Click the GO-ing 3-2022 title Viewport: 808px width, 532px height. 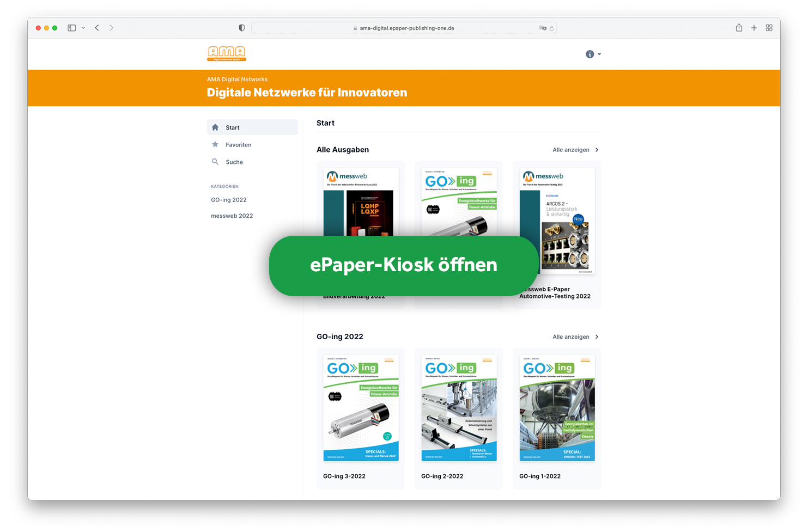(344, 476)
